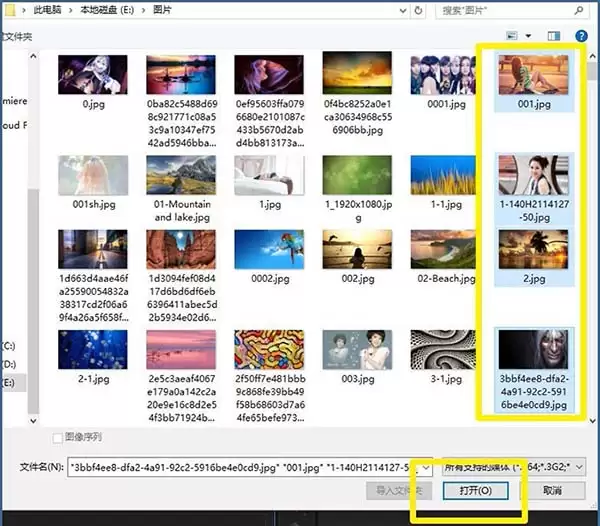Select the 1d663d4aae46f image thumbnail

93,249
